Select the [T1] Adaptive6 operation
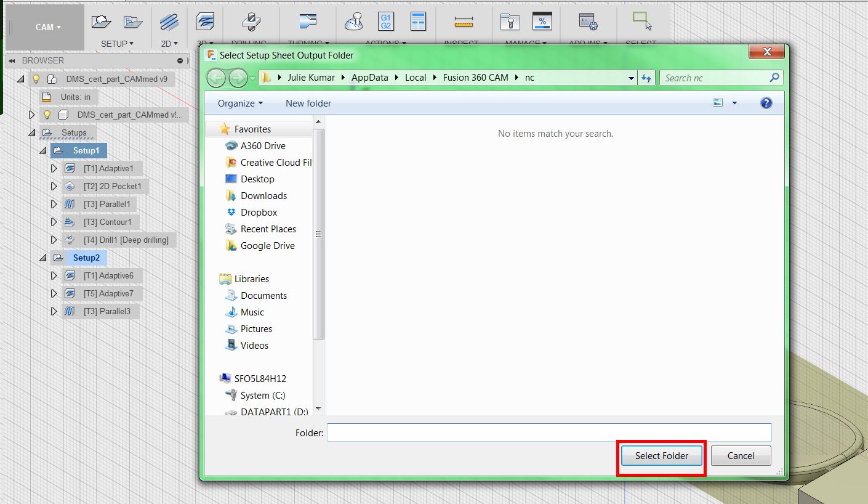Viewport: 868px width, 504px height. click(109, 275)
